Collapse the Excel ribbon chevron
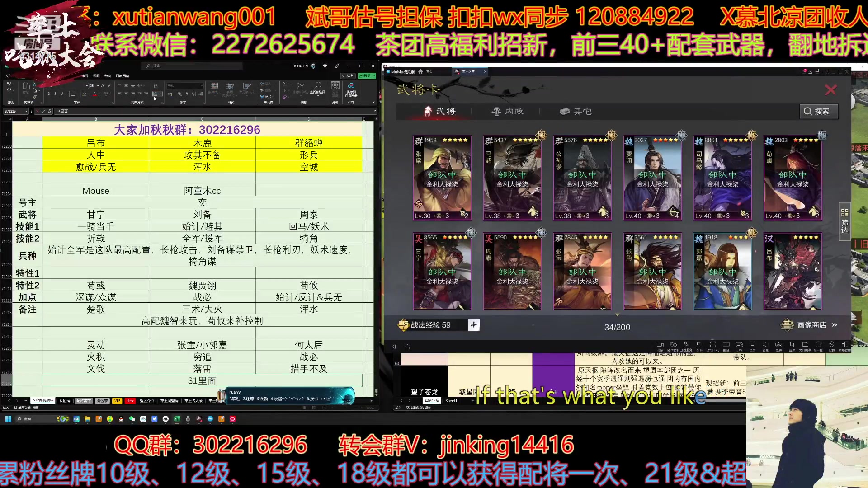The image size is (868, 488). 373,102
